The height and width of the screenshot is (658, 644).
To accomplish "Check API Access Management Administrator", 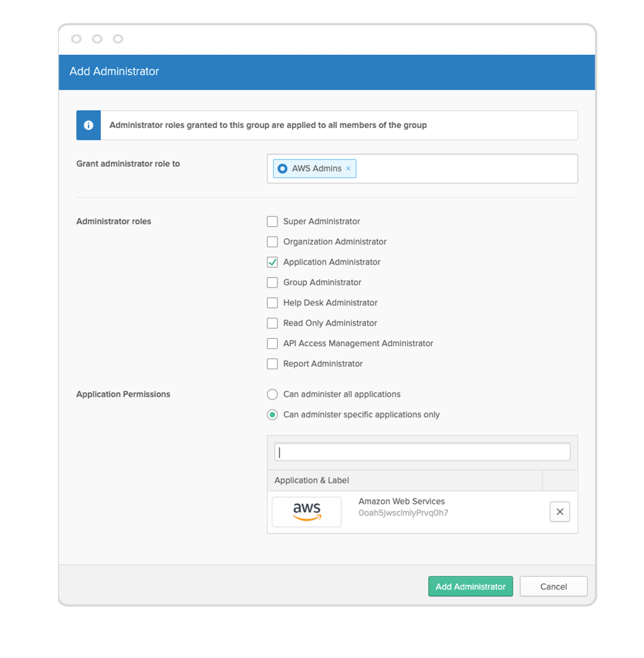I will tap(272, 344).
